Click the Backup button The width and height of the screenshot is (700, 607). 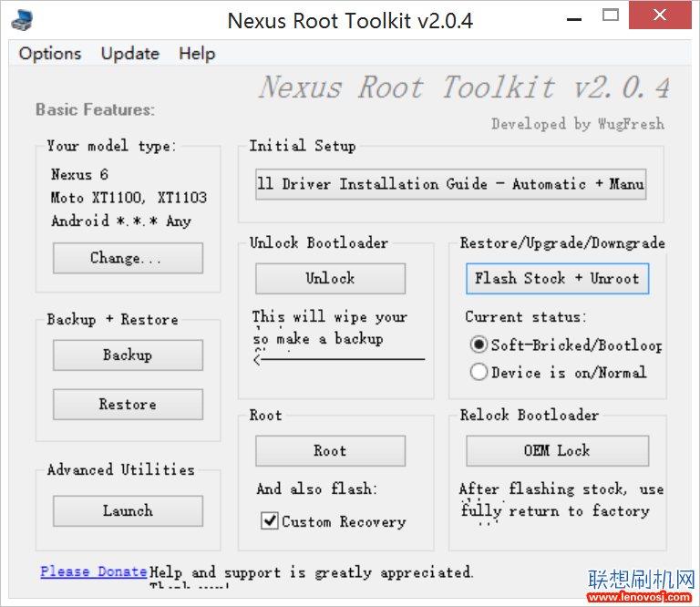click(x=129, y=355)
